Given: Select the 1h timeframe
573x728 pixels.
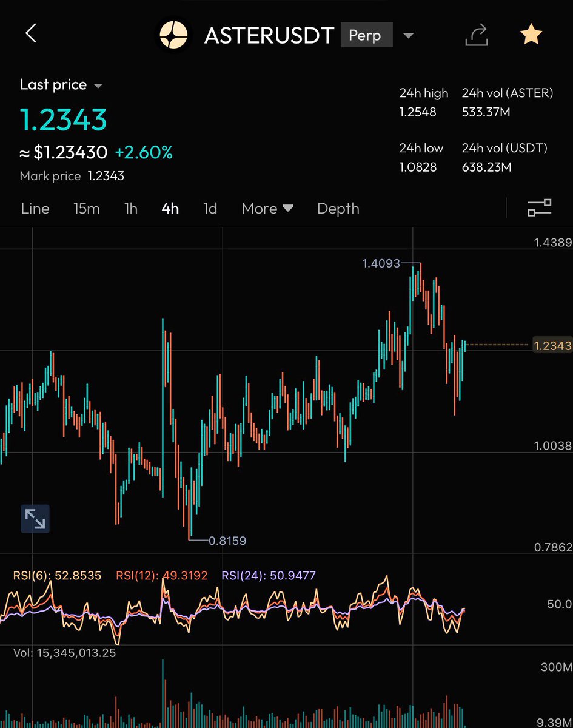Looking at the screenshot, I should [x=131, y=208].
